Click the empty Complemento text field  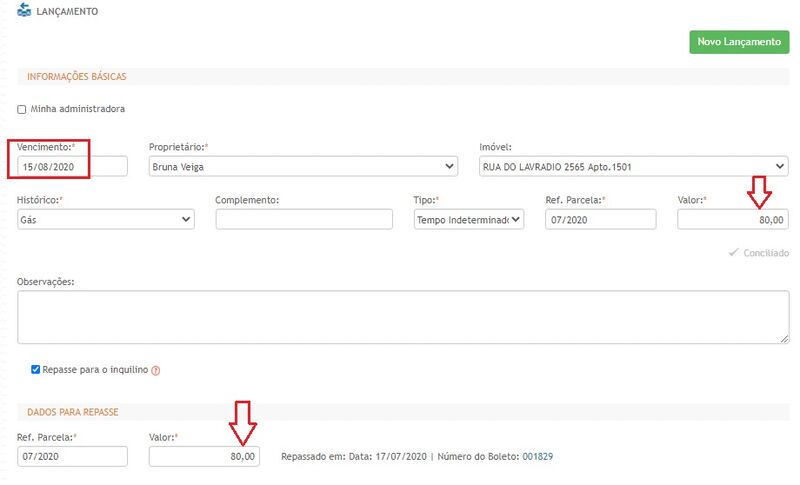[304, 219]
